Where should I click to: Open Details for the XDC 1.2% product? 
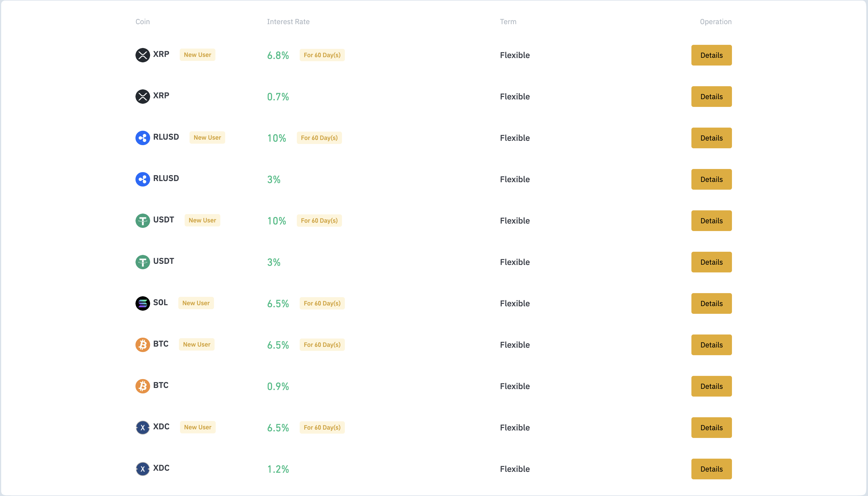712,469
